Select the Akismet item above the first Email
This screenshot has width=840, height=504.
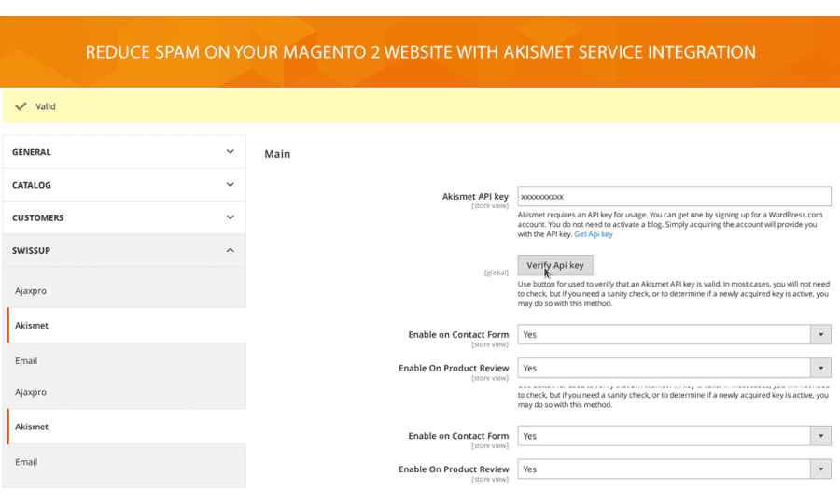(x=32, y=326)
